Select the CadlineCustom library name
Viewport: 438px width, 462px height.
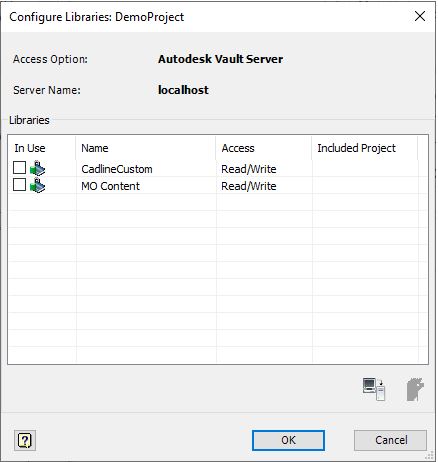(x=117, y=169)
